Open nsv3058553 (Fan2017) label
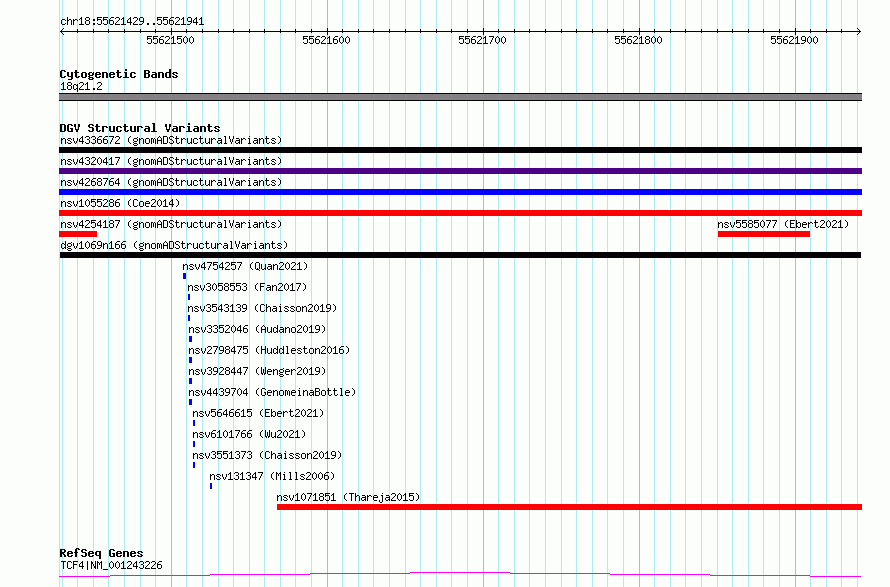 click(x=247, y=287)
